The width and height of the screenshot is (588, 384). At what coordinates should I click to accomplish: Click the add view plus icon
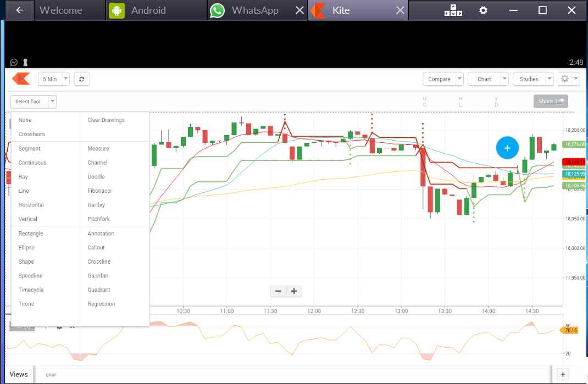click(x=562, y=374)
